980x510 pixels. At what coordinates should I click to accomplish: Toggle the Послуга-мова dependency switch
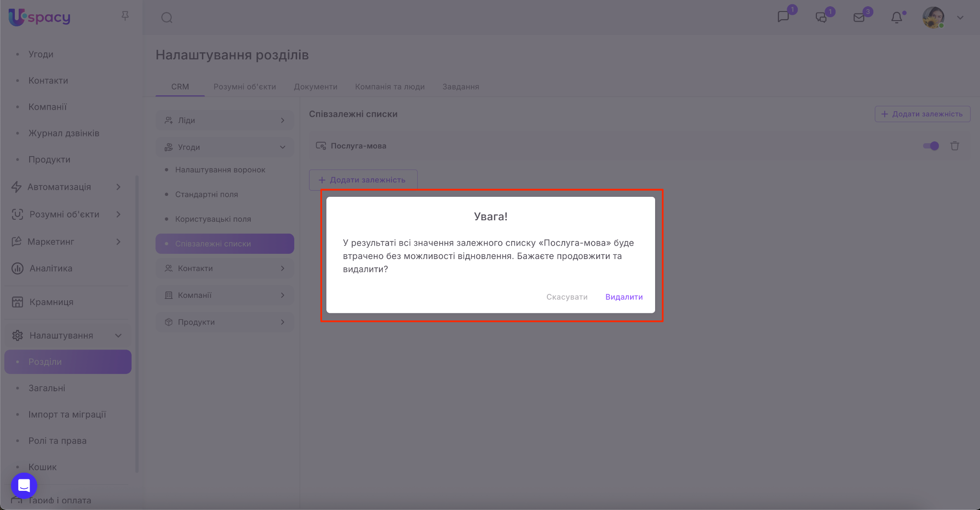pos(931,146)
